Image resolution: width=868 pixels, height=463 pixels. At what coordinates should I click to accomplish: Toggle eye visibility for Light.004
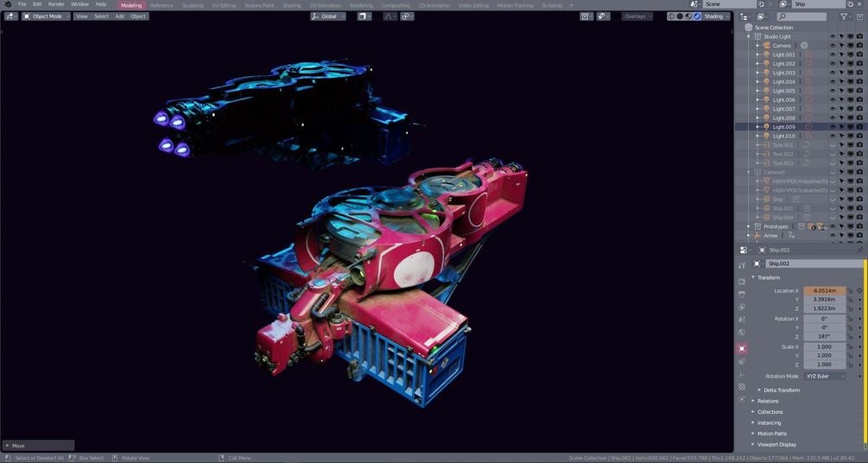[x=832, y=82]
